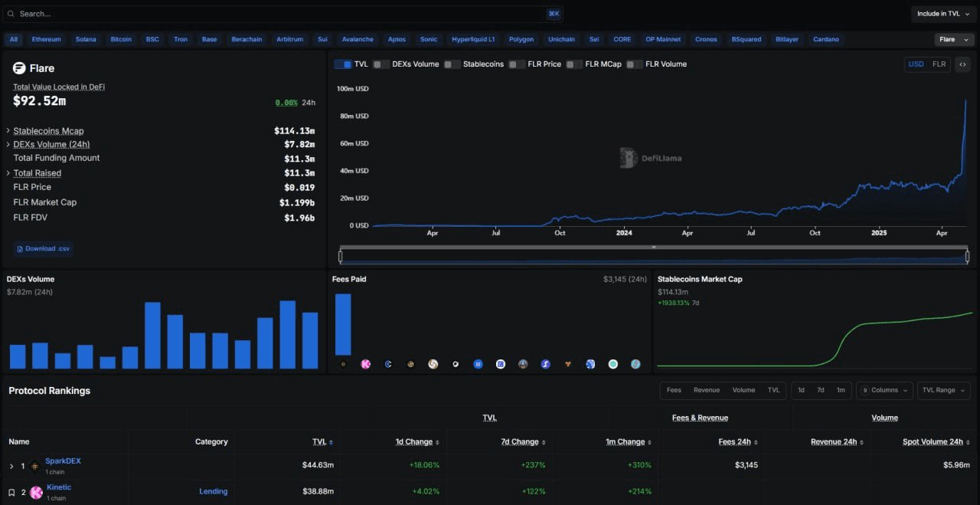This screenshot has height=505, width=980.
Task: Enable the FLR Volume chart series
Action: [635, 64]
